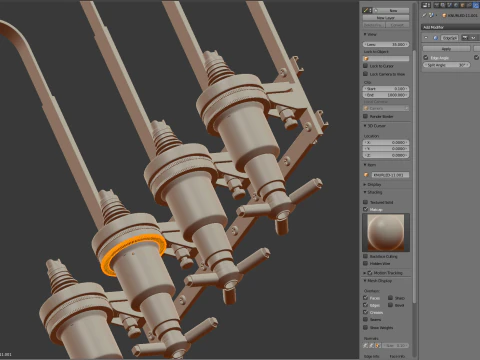The width and height of the screenshot is (480, 360).
Task: Select the modifiers wrench tab icon
Action: [x=475, y=5]
